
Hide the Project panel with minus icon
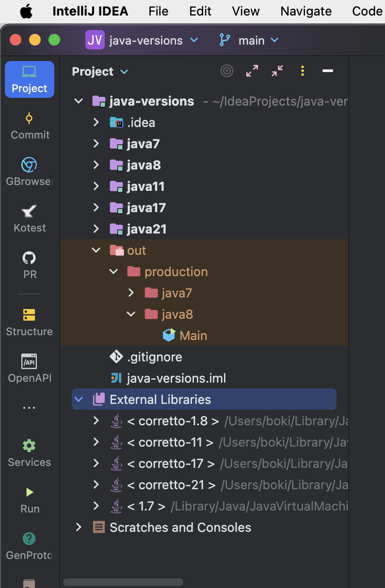328,71
